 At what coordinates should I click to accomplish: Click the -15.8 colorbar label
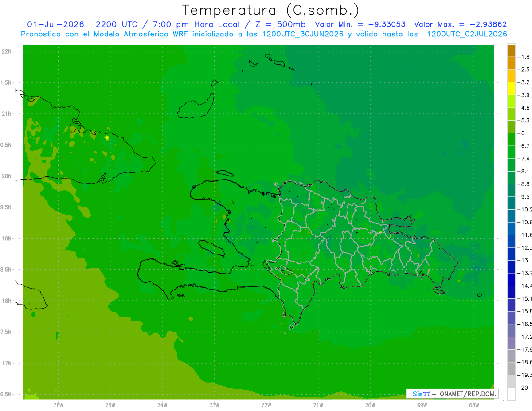(525, 311)
